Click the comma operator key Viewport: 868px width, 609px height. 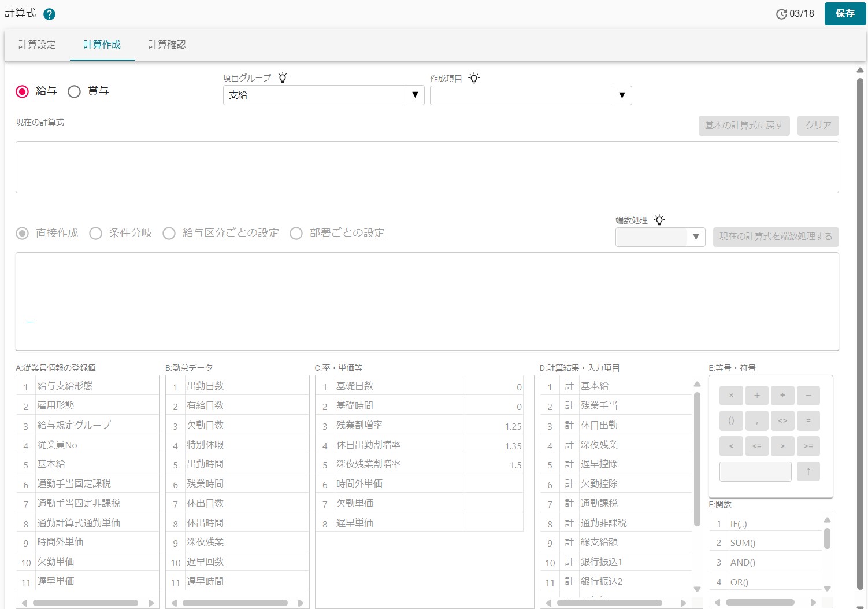click(x=756, y=421)
